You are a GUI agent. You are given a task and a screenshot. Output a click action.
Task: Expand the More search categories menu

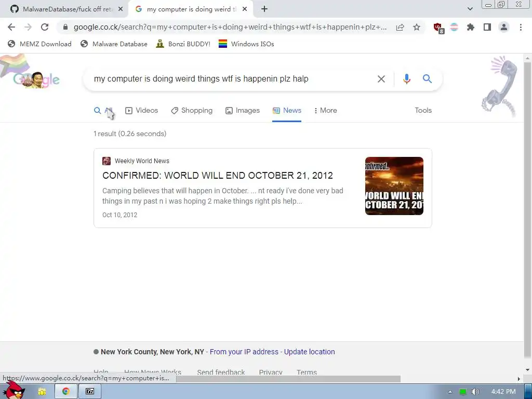click(325, 110)
